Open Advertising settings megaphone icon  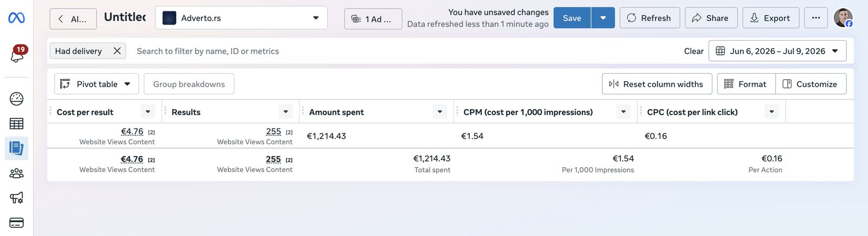(16, 198)
